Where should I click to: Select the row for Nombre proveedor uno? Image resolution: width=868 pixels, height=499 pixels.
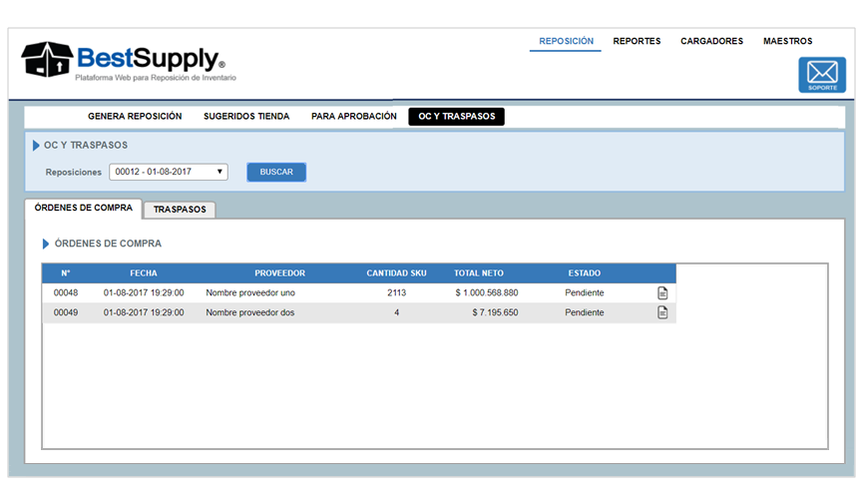[249, 292]
